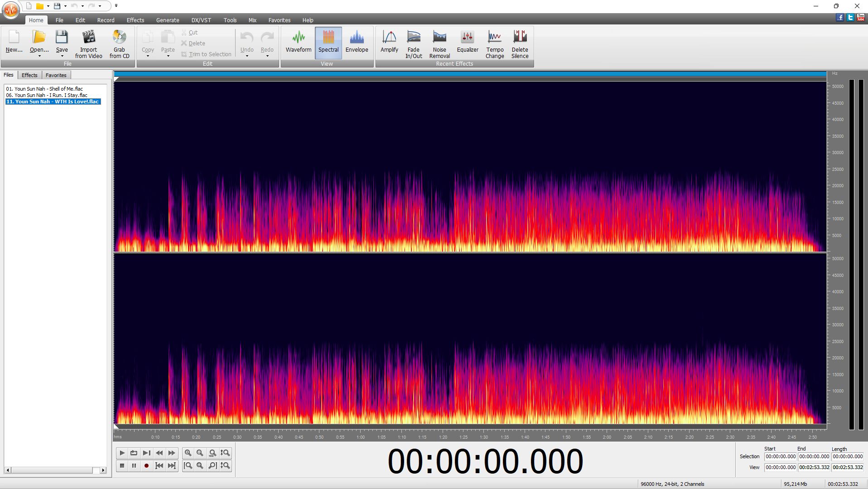Expand the Save button dropdown arrow
The image size is (868, 489).
coord(62,56)
